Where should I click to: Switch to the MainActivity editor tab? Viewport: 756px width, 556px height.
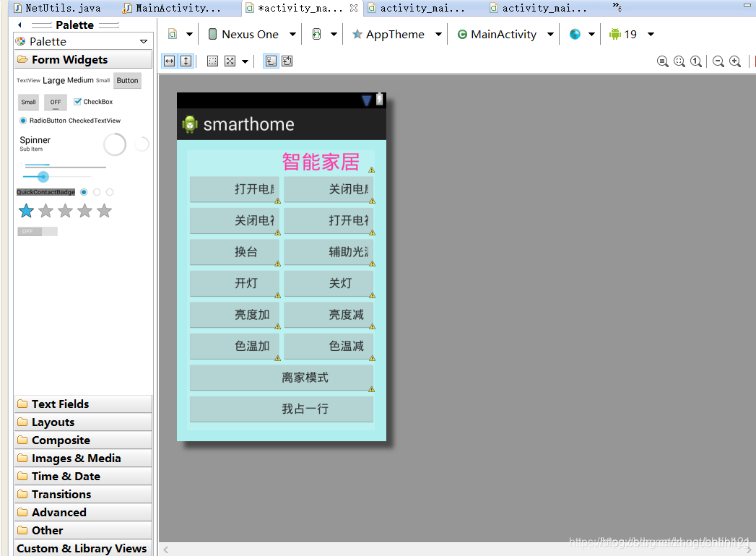pos(173,8)
